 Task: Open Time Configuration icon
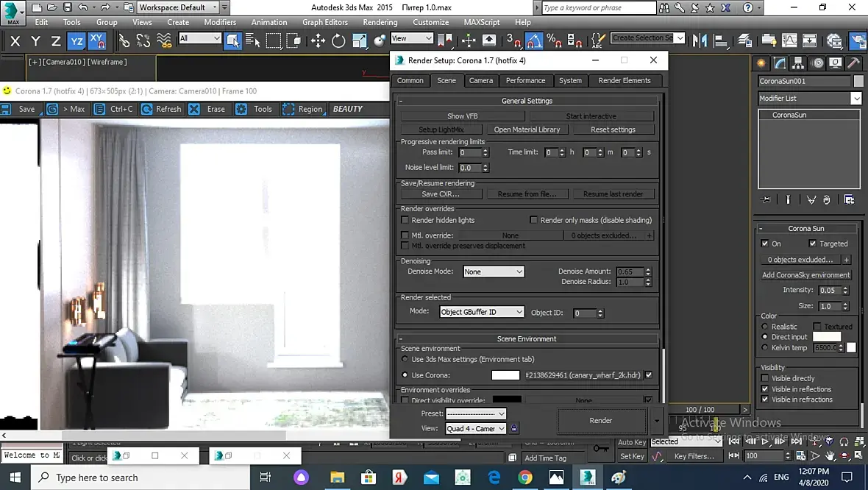(x=800, y=455)
